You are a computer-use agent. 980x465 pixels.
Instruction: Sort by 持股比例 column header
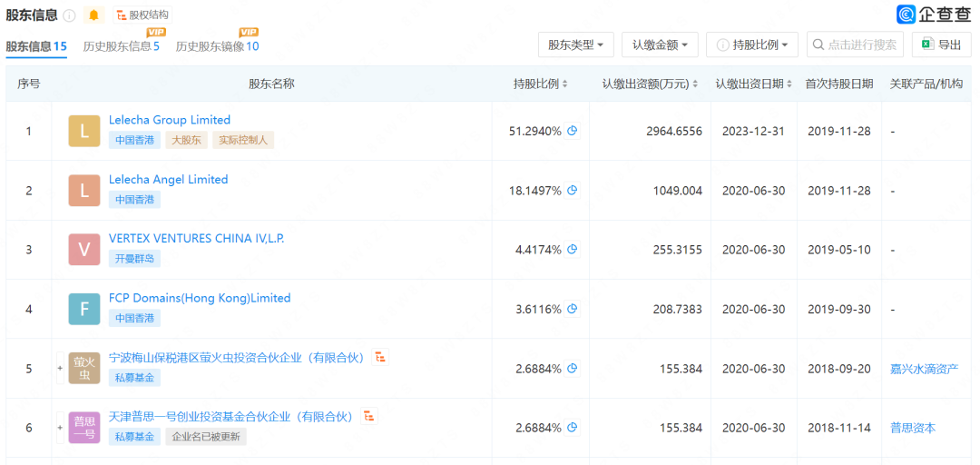point(541,84)
